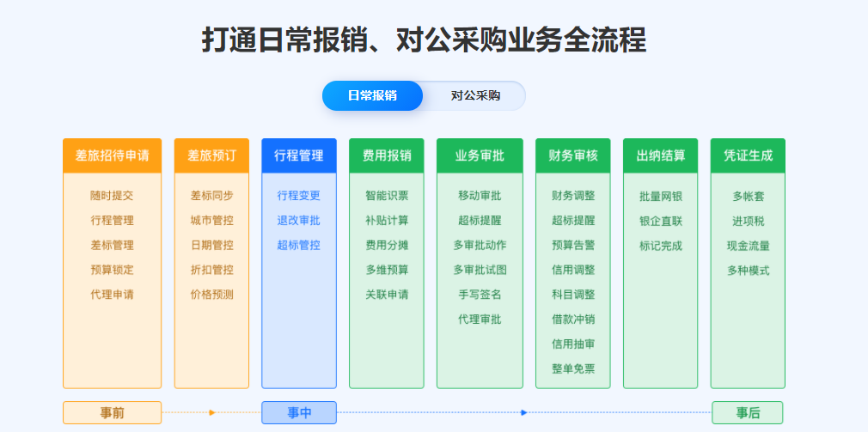
Task: Open the 业务审批 column header
Action: click(480, 155)
